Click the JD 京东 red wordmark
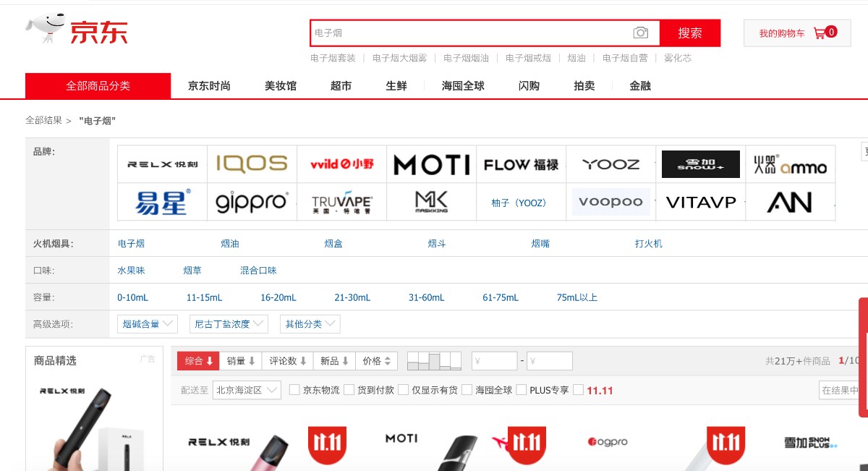868x471 pixels. tap(99, 32)
